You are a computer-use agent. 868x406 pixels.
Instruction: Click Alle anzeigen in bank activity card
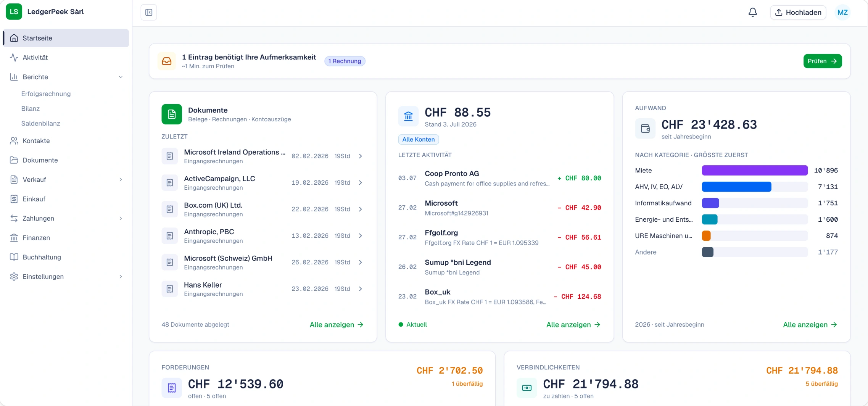(x=573, y=325)
